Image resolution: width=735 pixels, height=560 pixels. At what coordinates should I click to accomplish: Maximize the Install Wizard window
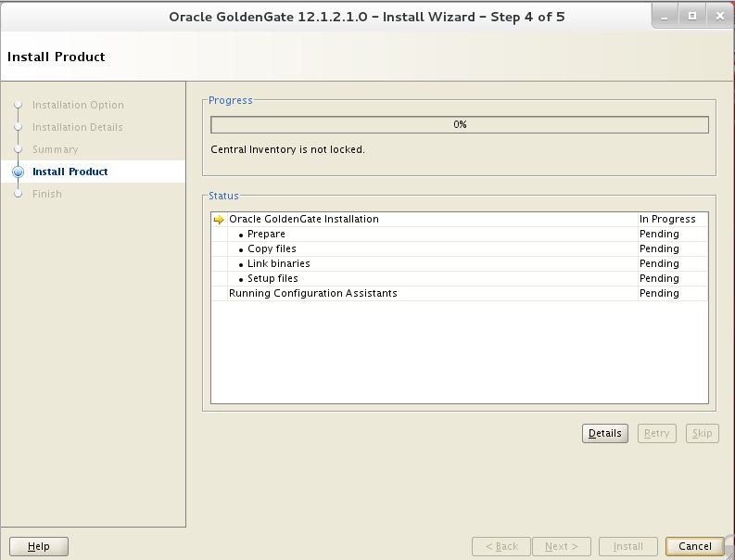point(691,17)
